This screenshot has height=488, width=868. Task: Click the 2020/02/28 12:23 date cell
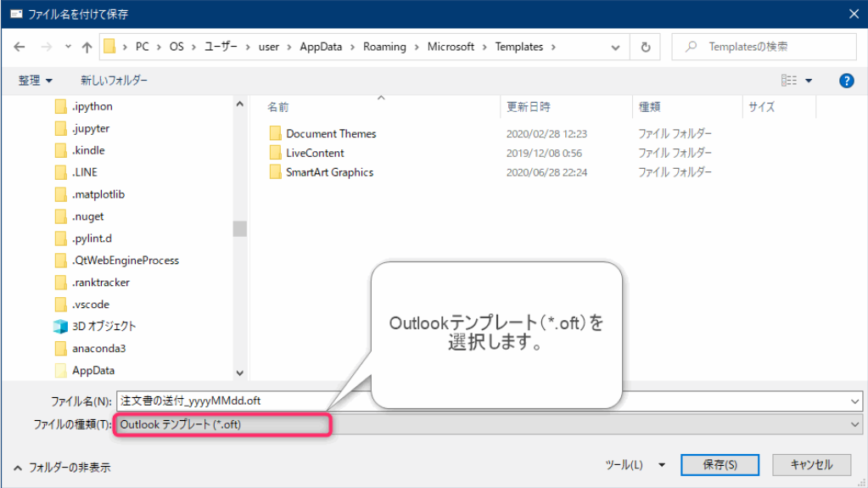pyautogui.click(x=546, y=133)
